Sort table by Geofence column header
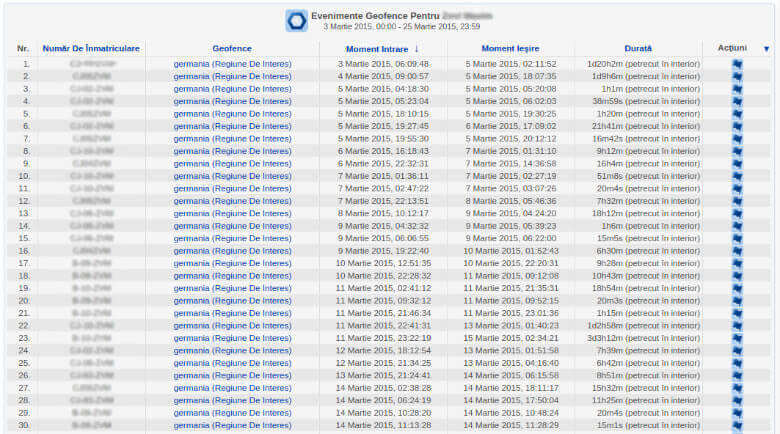Viewport: 780px width, 434px height. (232, 48)
